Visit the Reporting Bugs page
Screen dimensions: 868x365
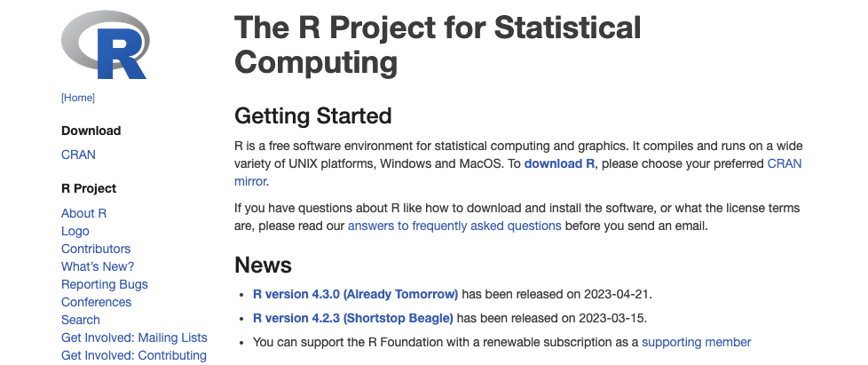click(x=104, y=284)
